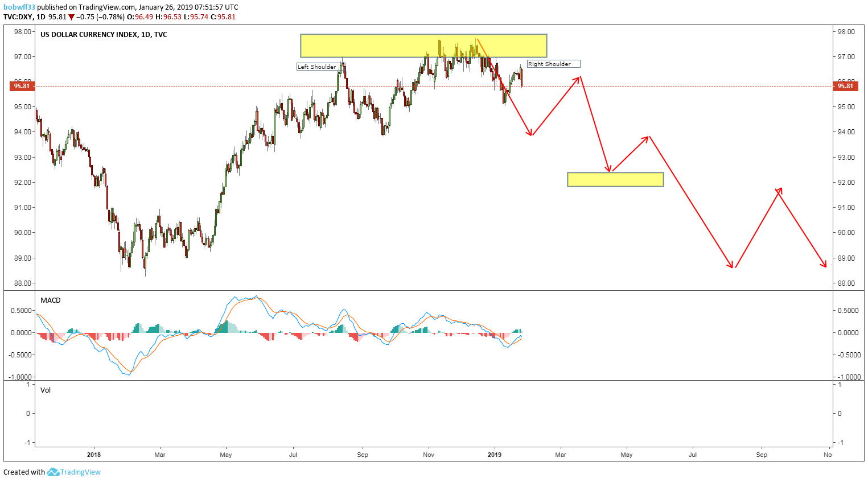Click the Jul label following 2019
868x482 pixels.
coord(693,455)
